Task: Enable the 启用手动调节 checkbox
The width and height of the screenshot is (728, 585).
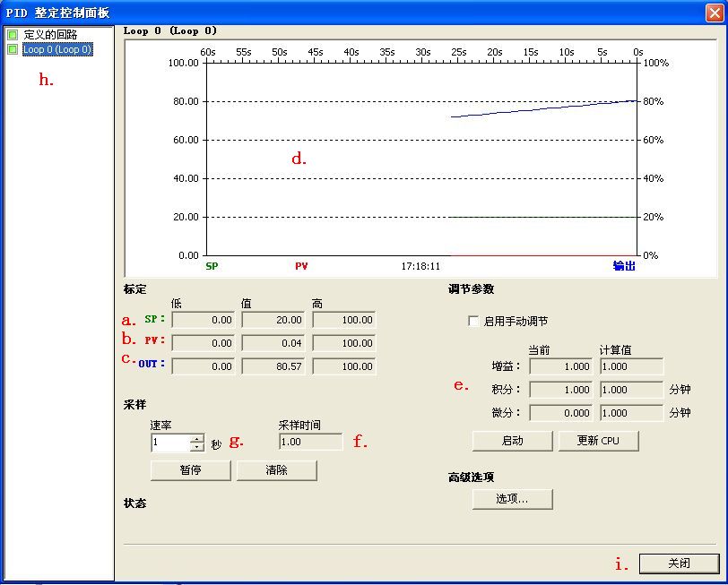Action: click(x=473, y=321)
